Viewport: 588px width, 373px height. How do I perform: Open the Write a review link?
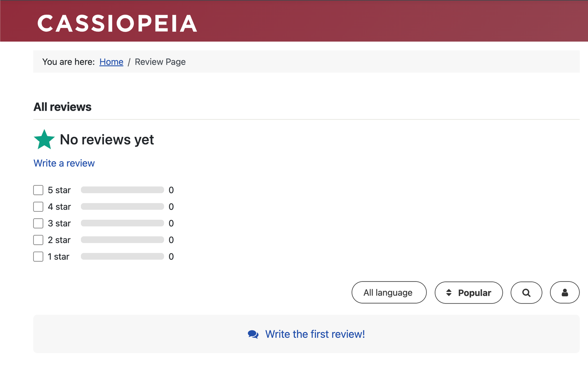64,163
